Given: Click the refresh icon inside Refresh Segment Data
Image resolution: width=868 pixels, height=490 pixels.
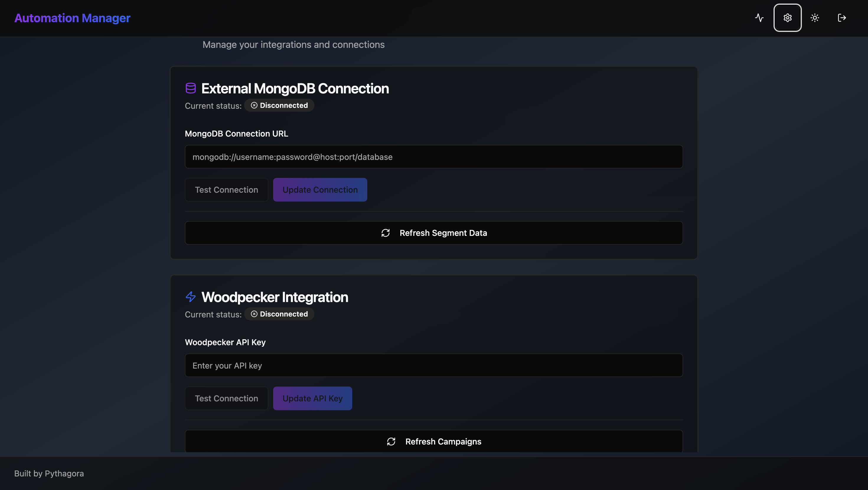Looking at the screenshot, I should coord(386,233).
